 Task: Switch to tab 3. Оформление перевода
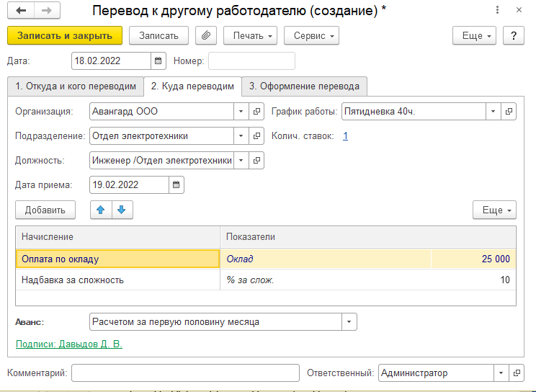(x=304, y=86)
